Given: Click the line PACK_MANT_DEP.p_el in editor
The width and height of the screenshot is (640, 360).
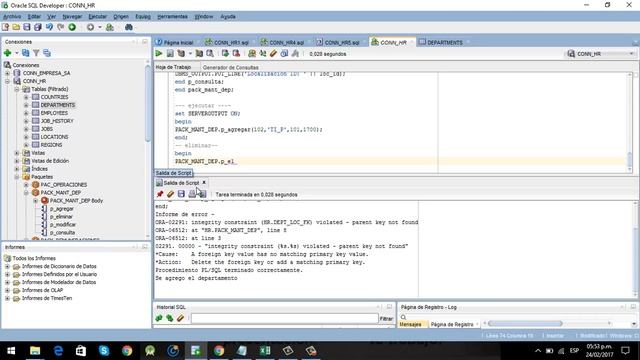Looking at the screenshot, I should pyautogui.click(x=205, y=161).
